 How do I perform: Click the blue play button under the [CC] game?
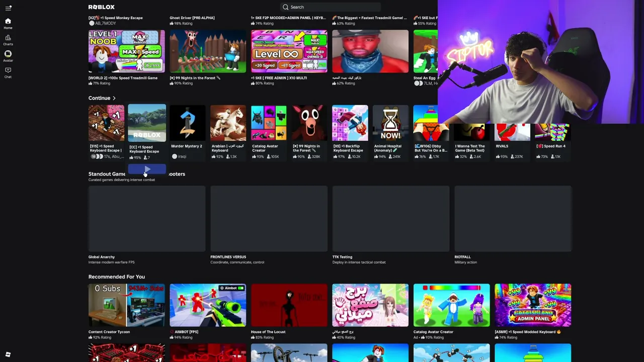pyautogui.click(x=147, y=169)
